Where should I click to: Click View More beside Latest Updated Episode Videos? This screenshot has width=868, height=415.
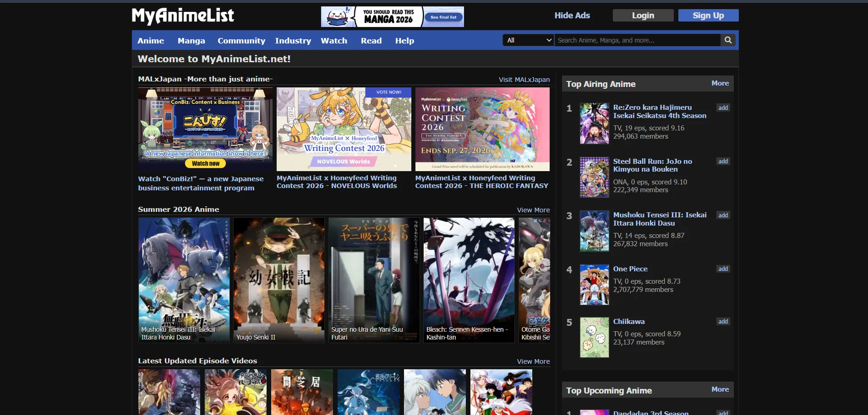[x=533, y=361]
